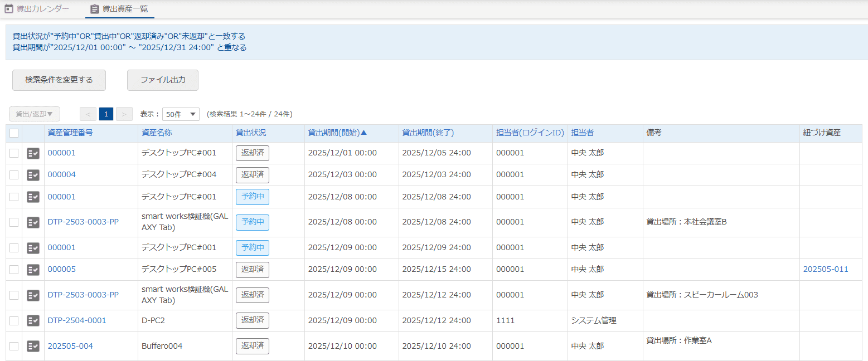The width and height of the screenshot is (868, 361).
Task: Check the box for 000001 starting 2025/12/09
Action: pos(14,247)
